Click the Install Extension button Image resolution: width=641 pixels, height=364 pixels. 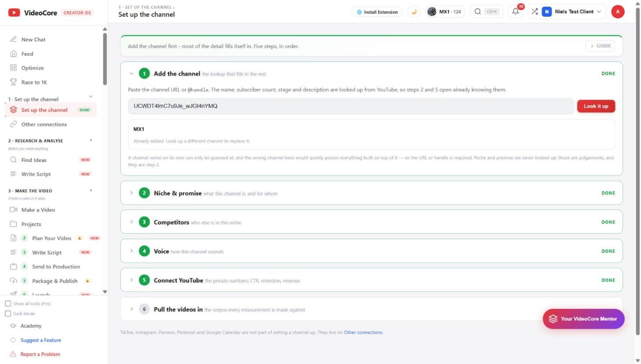coord(377,12)
